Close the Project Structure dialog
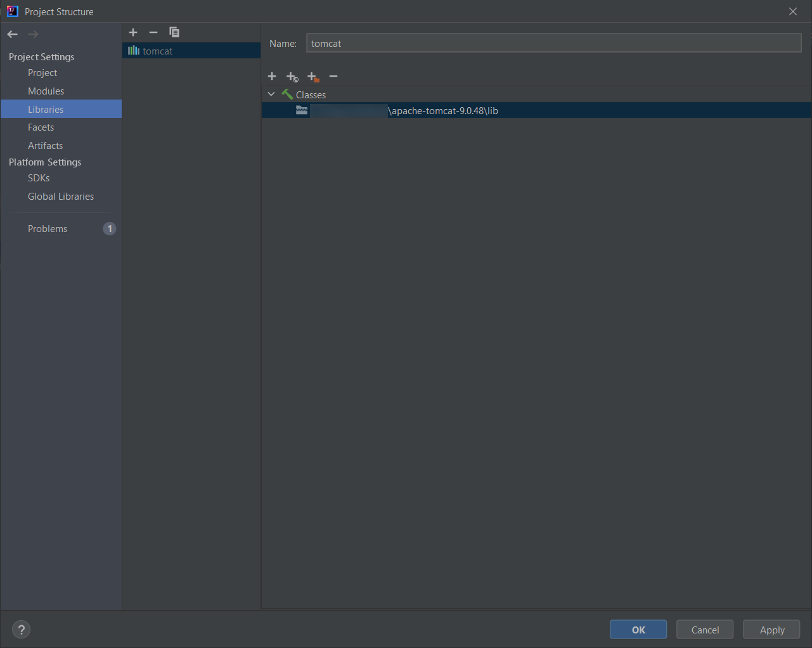812x648 pixels. (x=793, y=11)
